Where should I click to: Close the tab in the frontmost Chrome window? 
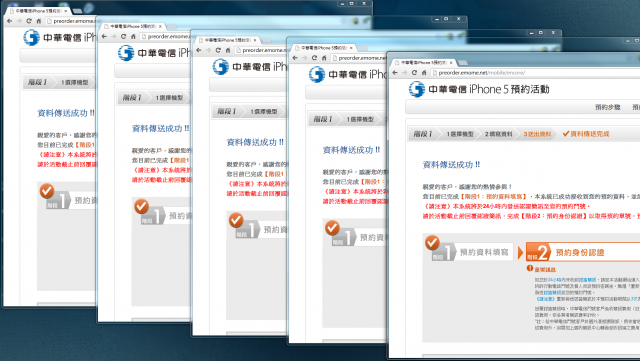tap(451, 63)
